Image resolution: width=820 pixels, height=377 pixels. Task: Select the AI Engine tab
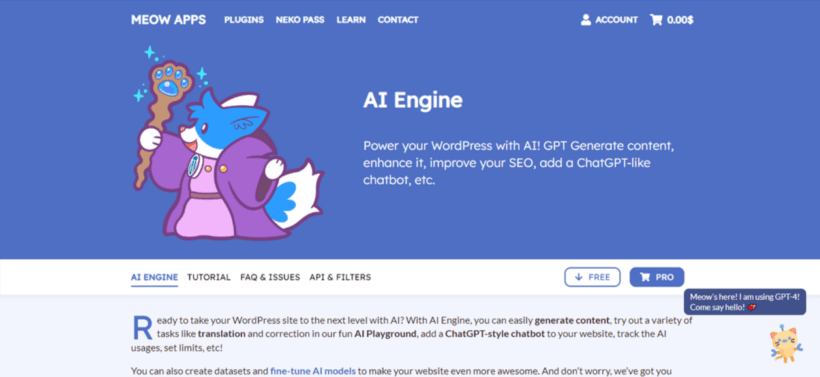click(x=154, y=277)
